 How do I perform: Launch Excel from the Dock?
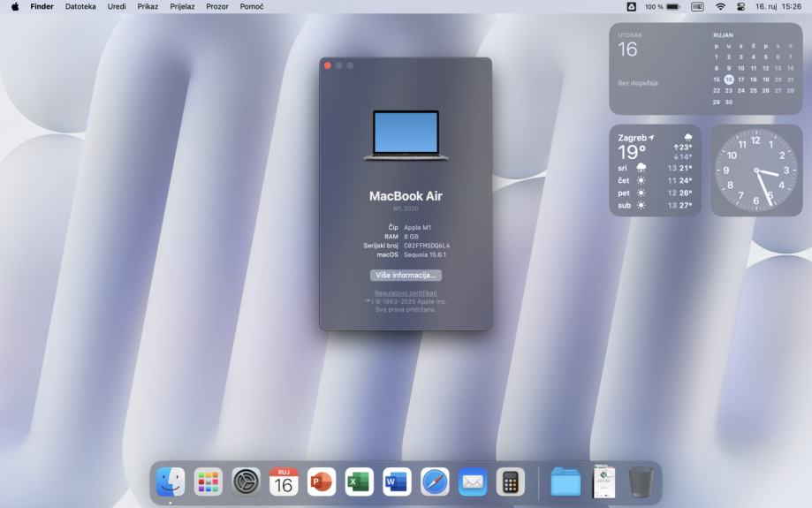click(360, 481)
